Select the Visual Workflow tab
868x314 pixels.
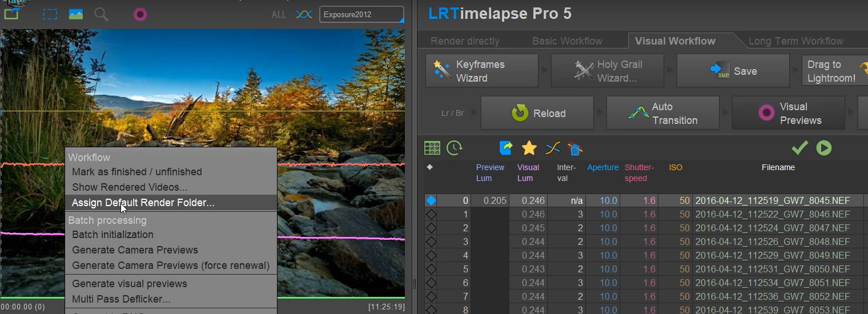[675, 41]
